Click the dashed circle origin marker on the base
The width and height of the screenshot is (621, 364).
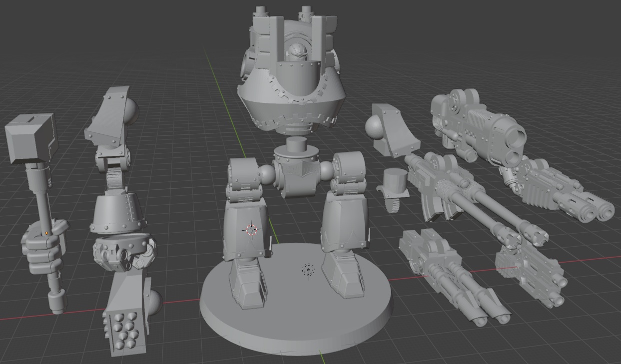pos(308,270)
